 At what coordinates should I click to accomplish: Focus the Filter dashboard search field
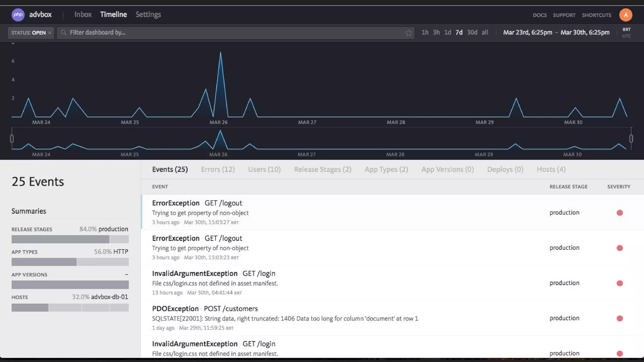click(236, 33)
